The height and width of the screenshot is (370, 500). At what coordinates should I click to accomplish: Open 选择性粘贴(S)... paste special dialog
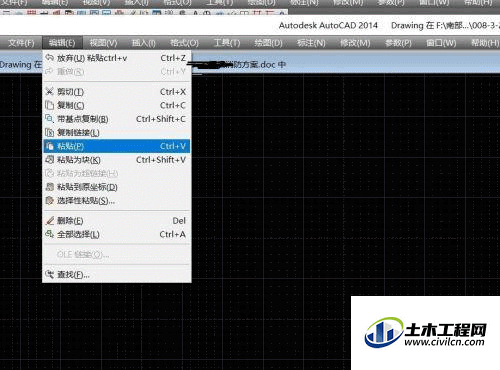117,201
